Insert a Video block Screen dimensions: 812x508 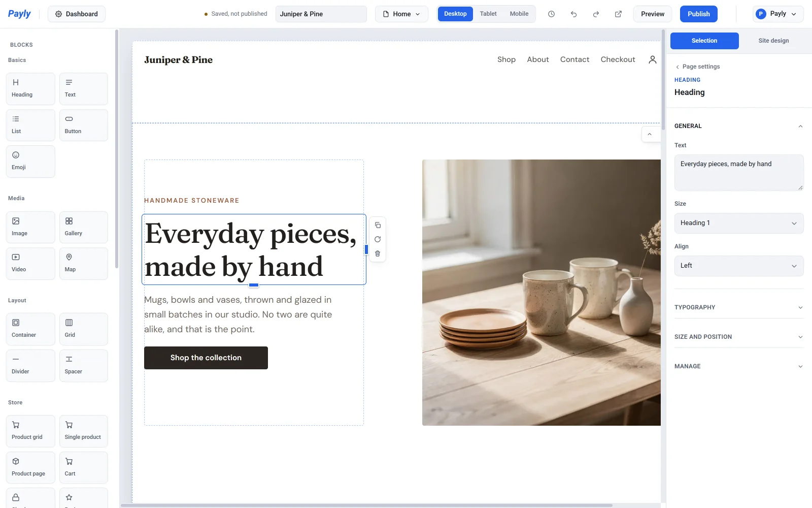(30, 264)
